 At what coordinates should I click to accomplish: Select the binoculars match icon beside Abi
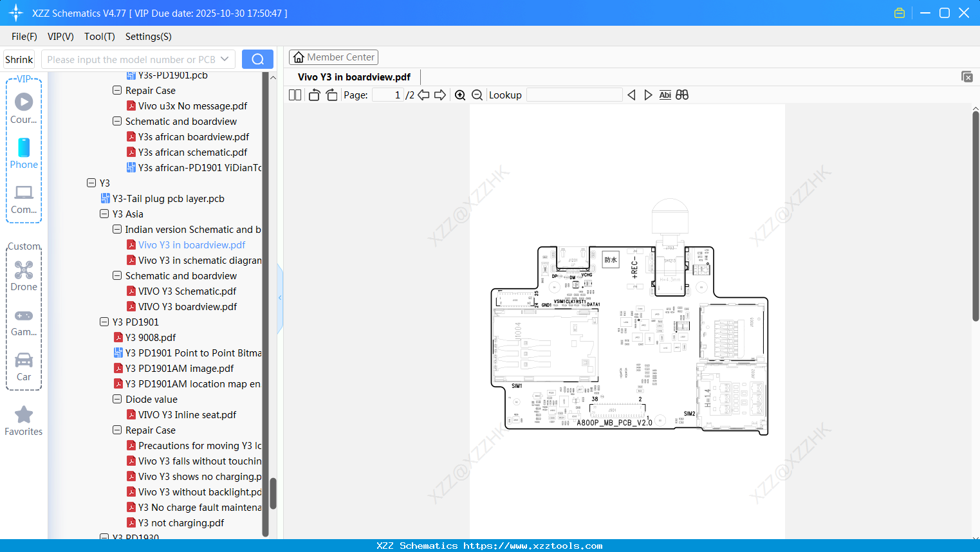(682, 95)
